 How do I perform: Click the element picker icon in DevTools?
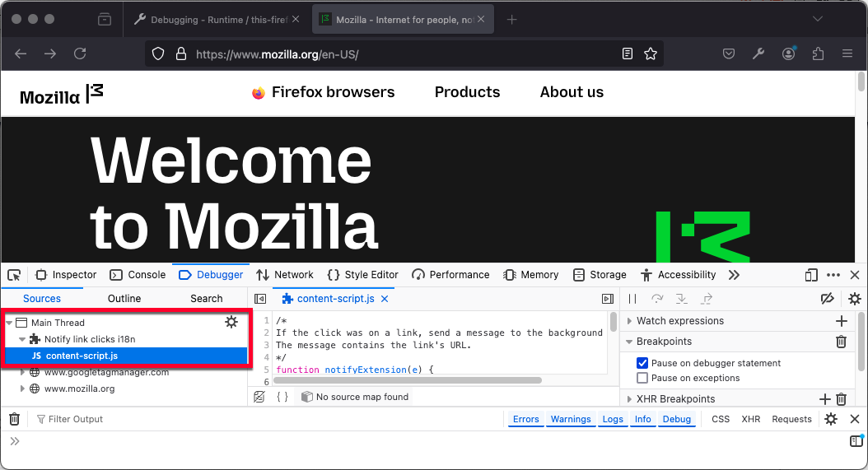point(14,275)
